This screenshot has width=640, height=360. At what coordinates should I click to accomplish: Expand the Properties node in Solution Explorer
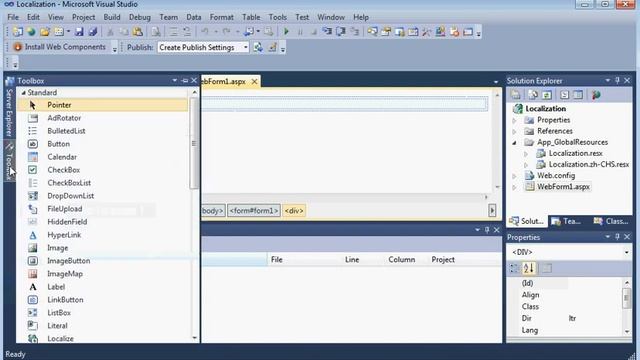[x=515, y=120]
